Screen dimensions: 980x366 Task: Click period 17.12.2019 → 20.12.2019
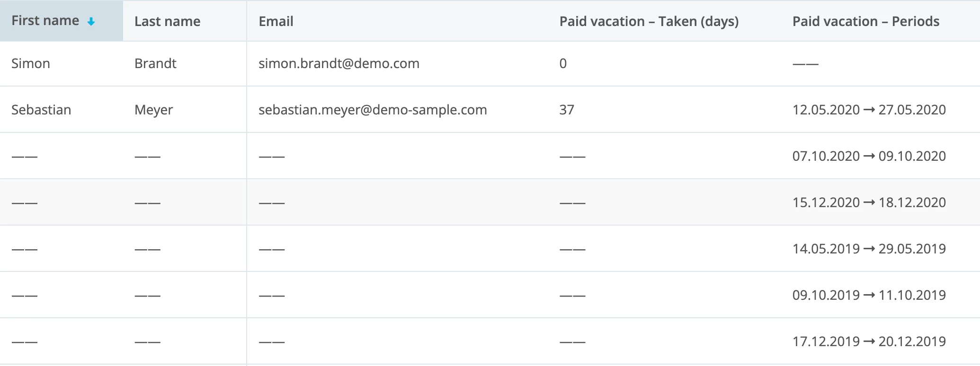pyautogui.click(x=869, y=341)
